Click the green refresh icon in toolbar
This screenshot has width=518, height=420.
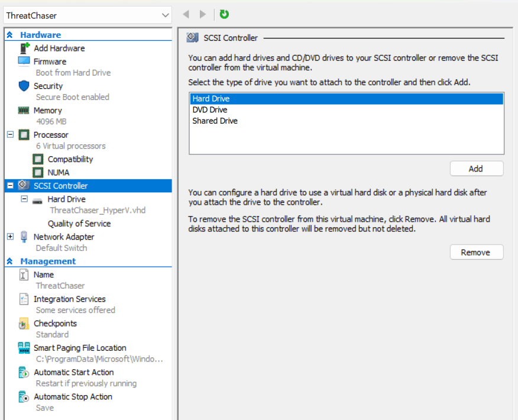(224, 14)
